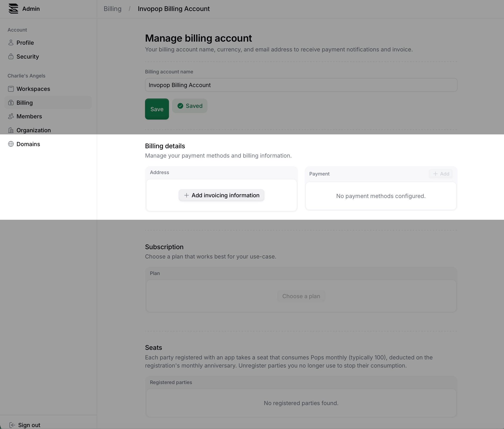Click the 'Subscription' heading
Image resolution: width=504 pixels, height=429 pixels.
tap(164, 247)
